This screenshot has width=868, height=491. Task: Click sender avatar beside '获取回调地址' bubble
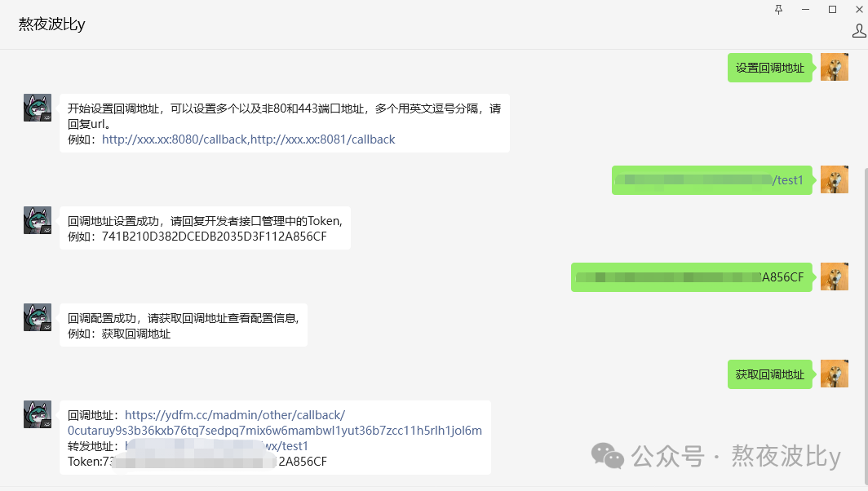834,374
